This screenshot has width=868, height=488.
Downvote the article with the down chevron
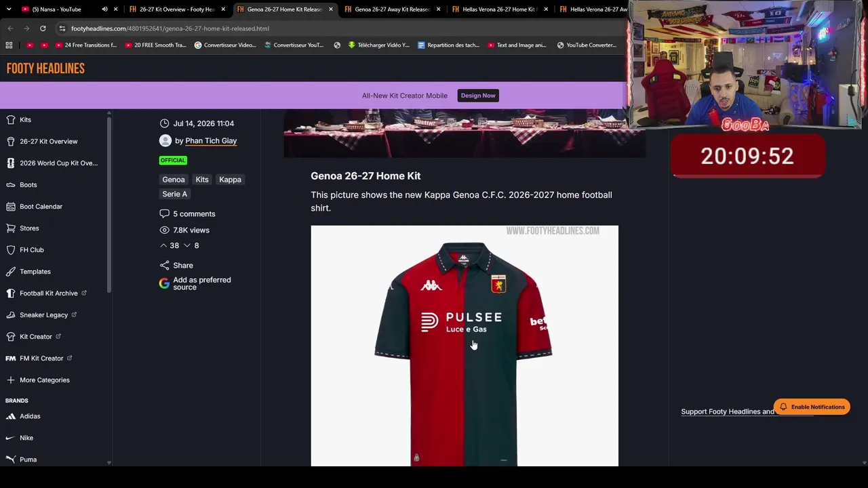point(187,245)
